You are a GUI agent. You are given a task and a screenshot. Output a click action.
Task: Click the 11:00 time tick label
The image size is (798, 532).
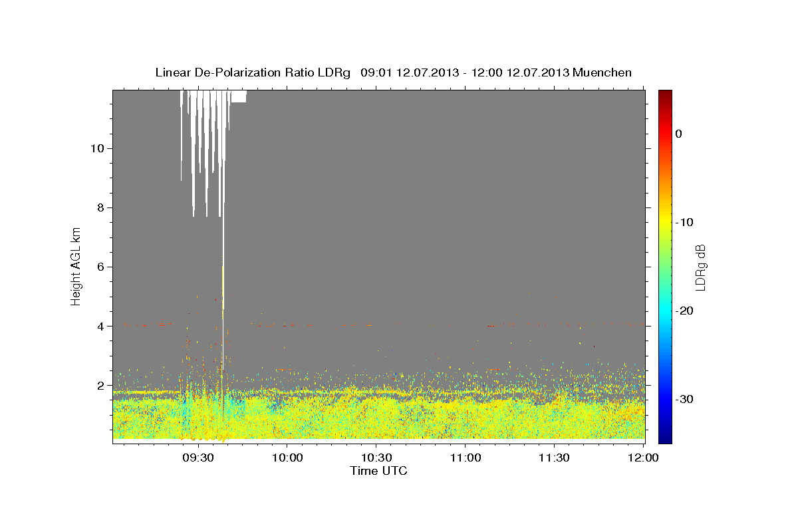pos(465,458)
